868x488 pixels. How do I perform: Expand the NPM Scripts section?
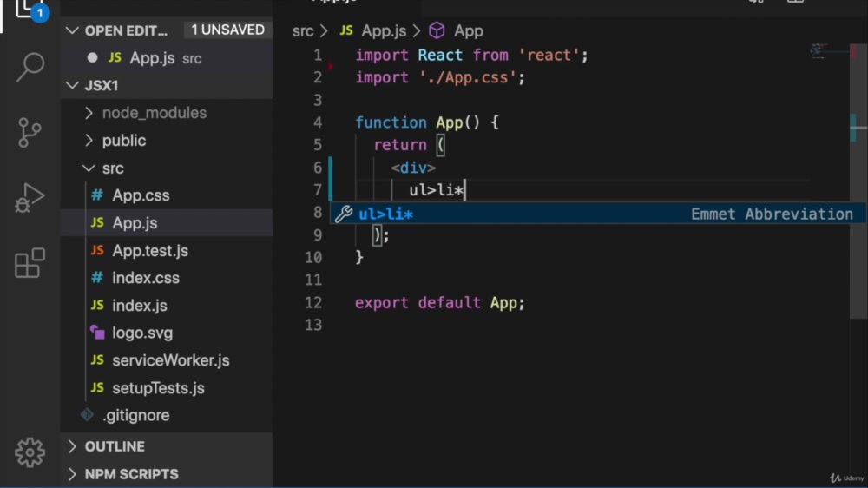(x=73, y=474)
